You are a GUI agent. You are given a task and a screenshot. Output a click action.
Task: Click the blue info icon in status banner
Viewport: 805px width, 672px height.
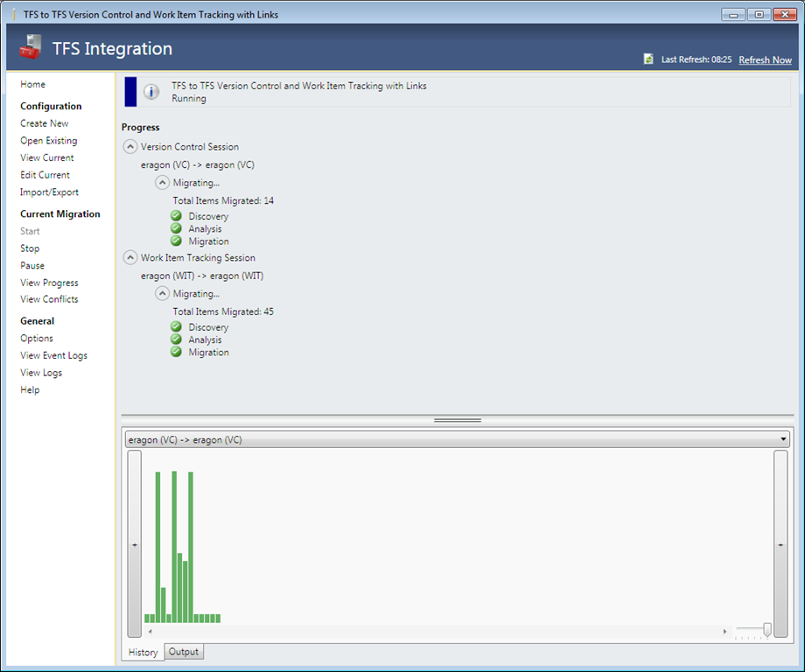[x=151, y=92]
